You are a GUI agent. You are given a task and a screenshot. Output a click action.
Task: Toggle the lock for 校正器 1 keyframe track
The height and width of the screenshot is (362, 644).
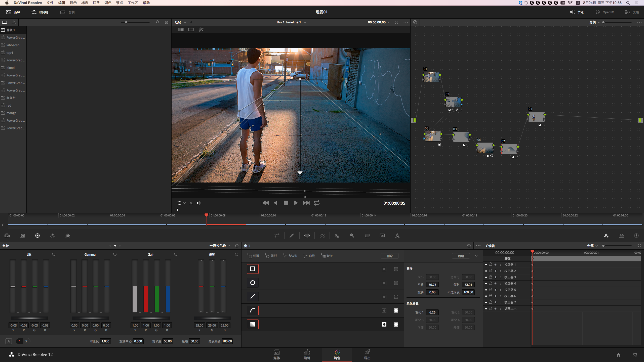[490, 264]
